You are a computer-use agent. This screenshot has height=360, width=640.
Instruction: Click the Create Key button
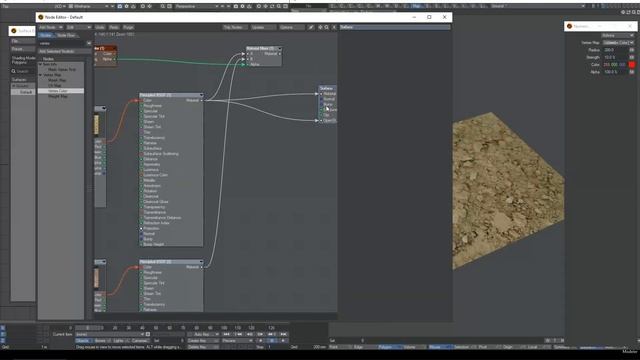coord(203,341)
